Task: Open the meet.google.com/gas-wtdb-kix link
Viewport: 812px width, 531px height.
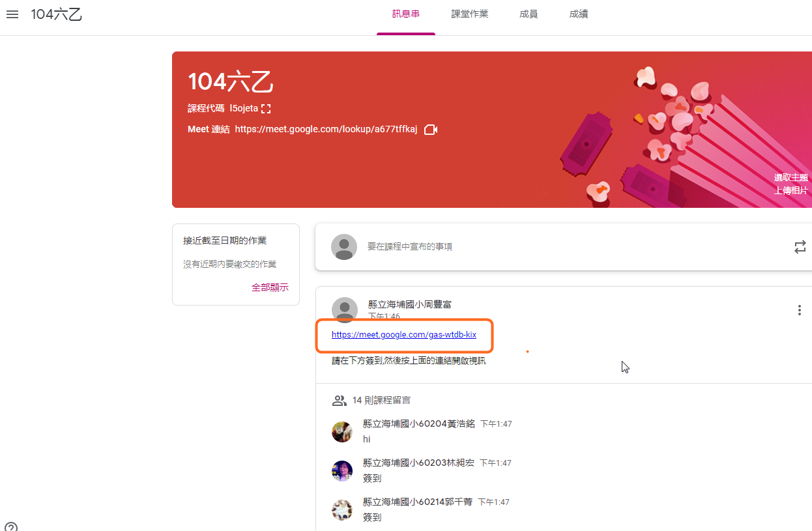Action: click(403, 335)
